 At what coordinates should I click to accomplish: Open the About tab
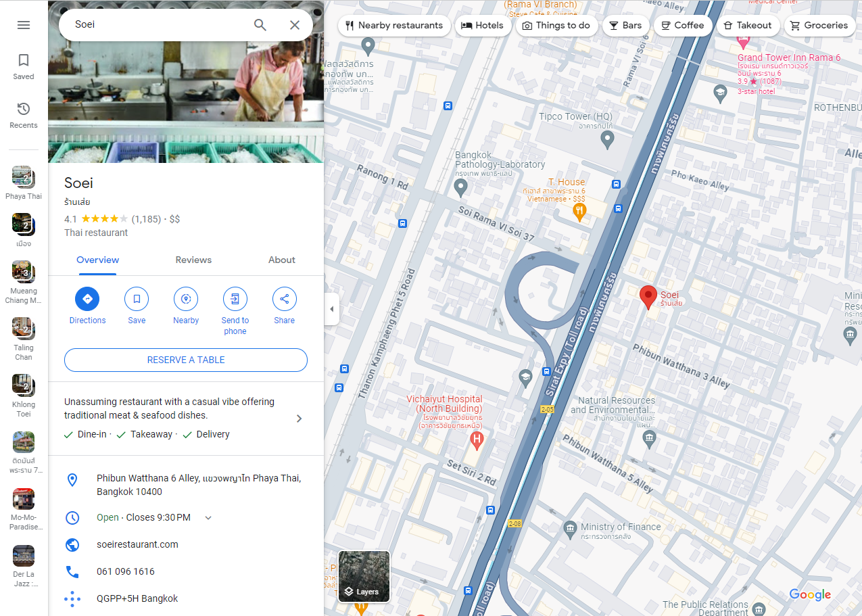coord(281,260)
